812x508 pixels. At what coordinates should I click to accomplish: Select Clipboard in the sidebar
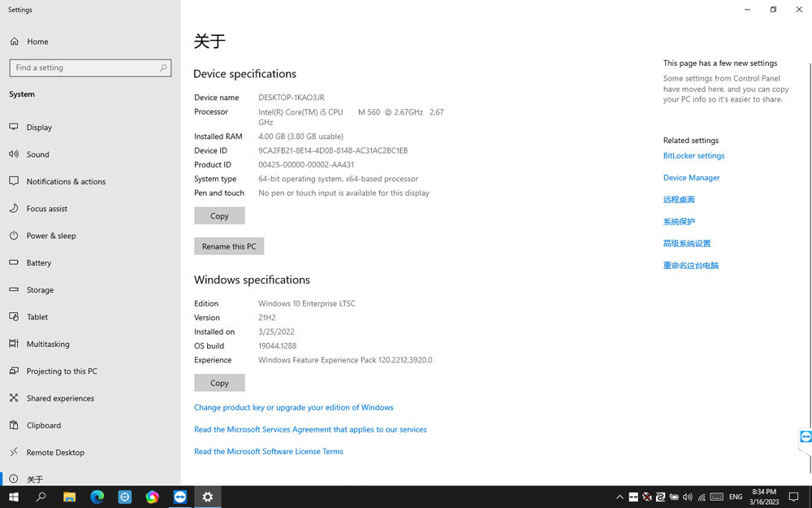43,425
